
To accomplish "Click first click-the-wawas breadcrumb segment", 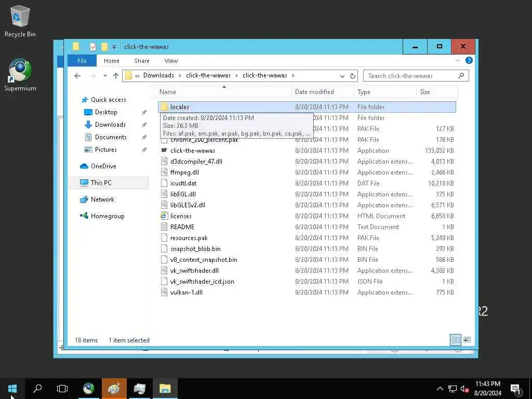I will point(208,75).
